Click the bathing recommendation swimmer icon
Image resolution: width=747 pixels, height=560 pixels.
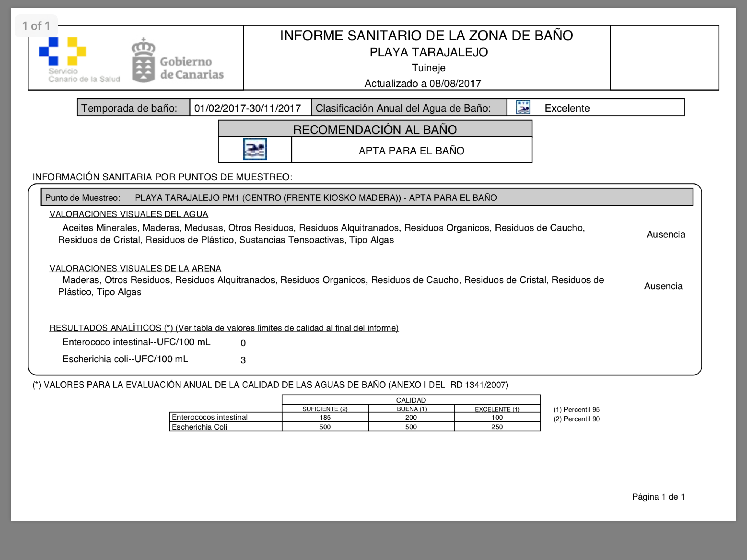255,149
